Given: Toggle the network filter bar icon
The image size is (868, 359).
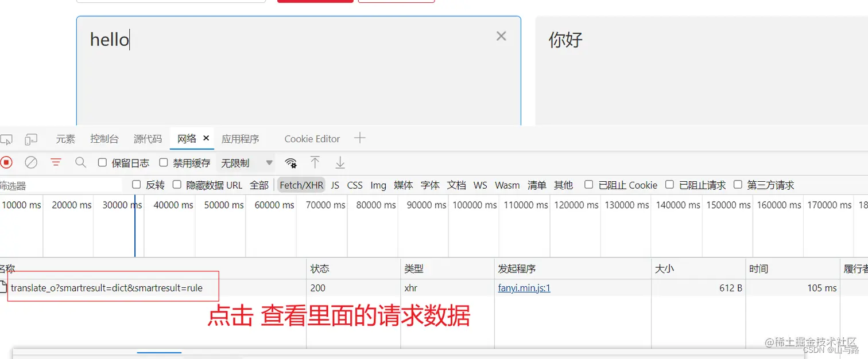Looking at the screenshot, I should click(x=56, y=162).
